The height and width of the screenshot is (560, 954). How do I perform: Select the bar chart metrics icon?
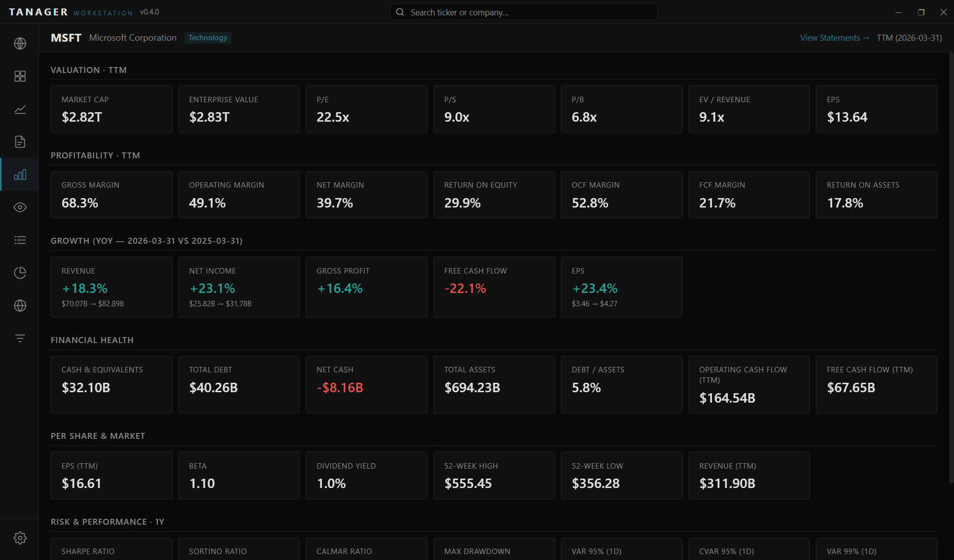tap(20, 175)
